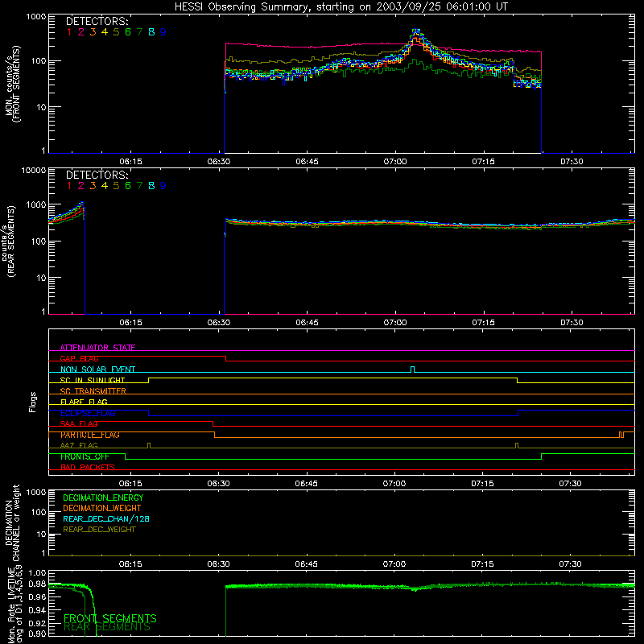
Task: Select detector 8 legend number in front segments panel
Action: pos(151,32)
